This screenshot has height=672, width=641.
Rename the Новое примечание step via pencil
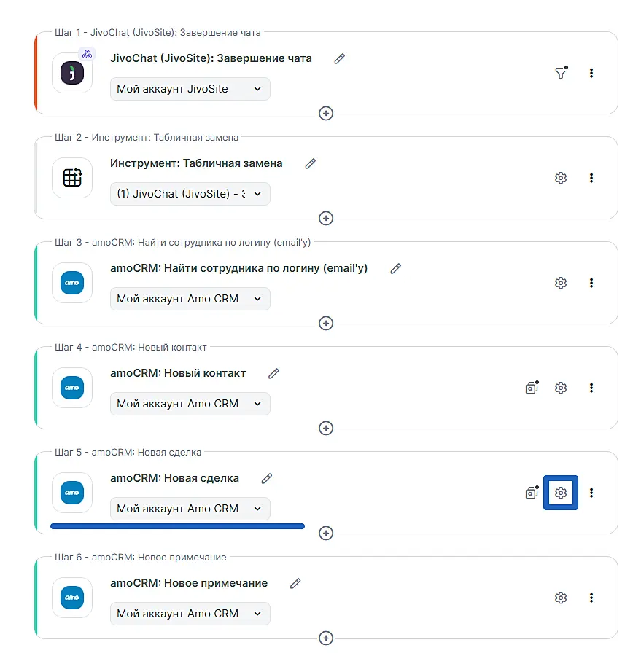tap(295, 583)
